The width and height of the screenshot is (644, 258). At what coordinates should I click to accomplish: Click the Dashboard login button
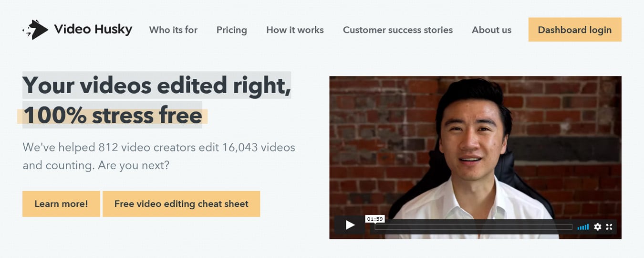574,30
